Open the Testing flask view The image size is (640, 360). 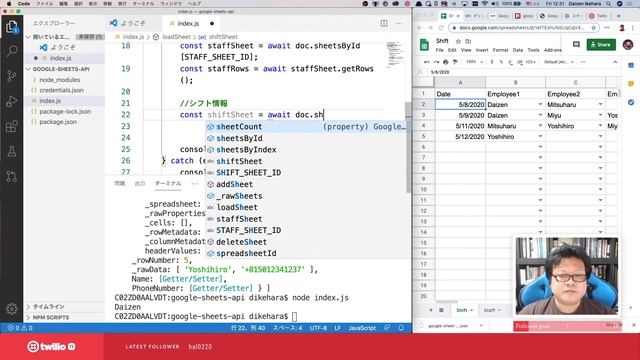pyautogui.click(x=12, y=151)
